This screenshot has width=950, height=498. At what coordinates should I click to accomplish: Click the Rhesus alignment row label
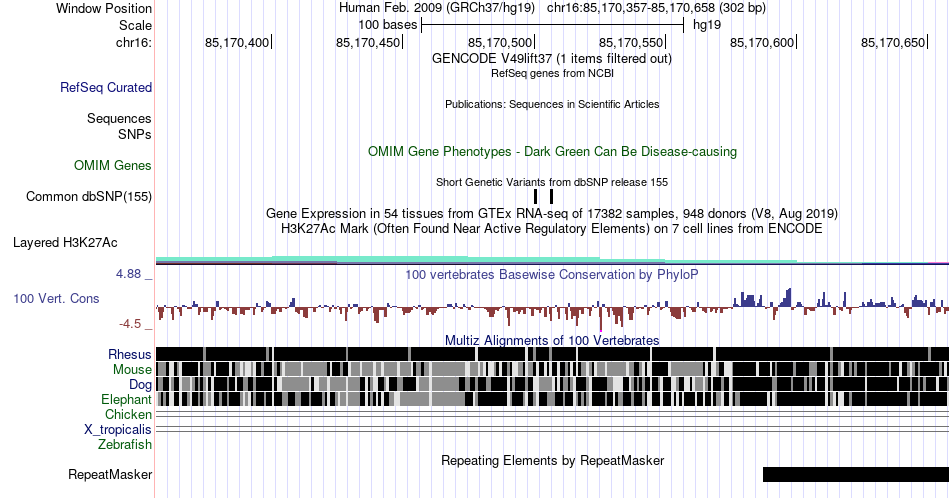pos(130,354)
